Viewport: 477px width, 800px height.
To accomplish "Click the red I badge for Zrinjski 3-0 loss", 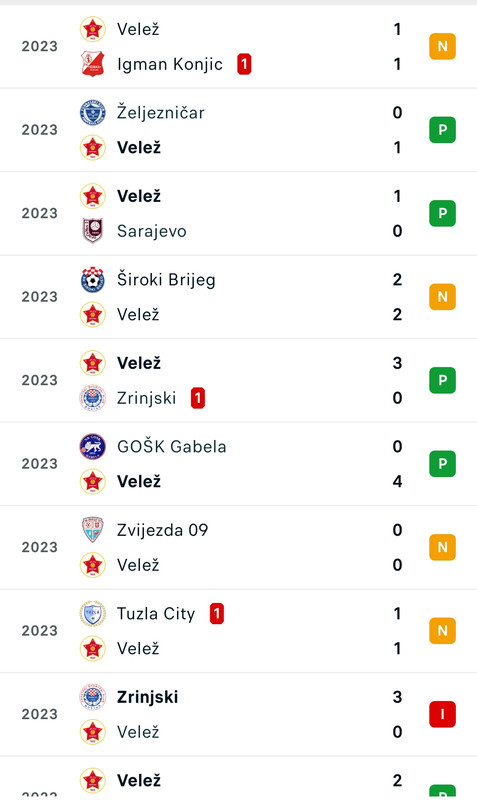I will 442,714.
